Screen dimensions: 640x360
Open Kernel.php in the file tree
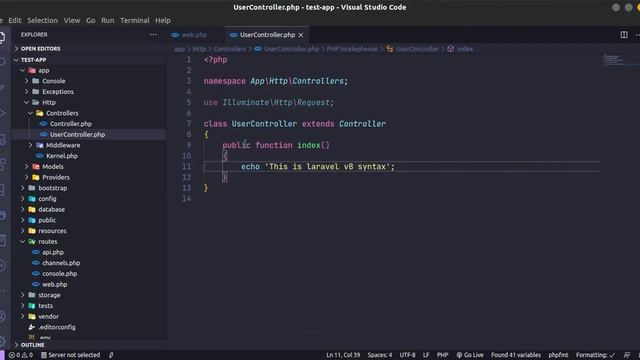pyautogui.click(x=89, y=156)
